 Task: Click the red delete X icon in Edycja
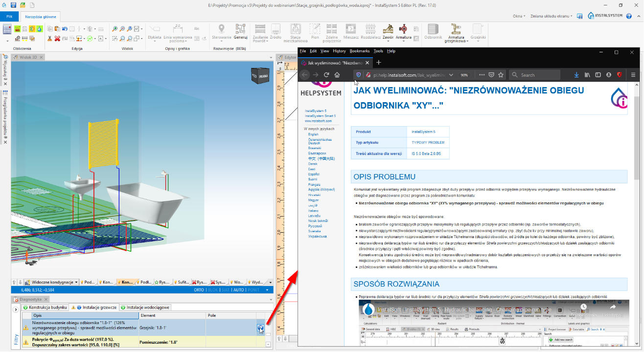pos(57,38)
